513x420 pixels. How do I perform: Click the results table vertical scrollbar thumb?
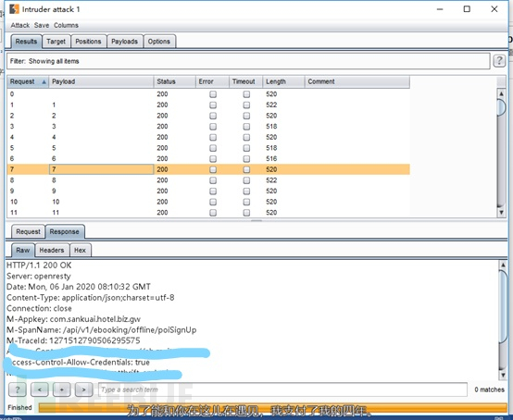coord(501,107)
